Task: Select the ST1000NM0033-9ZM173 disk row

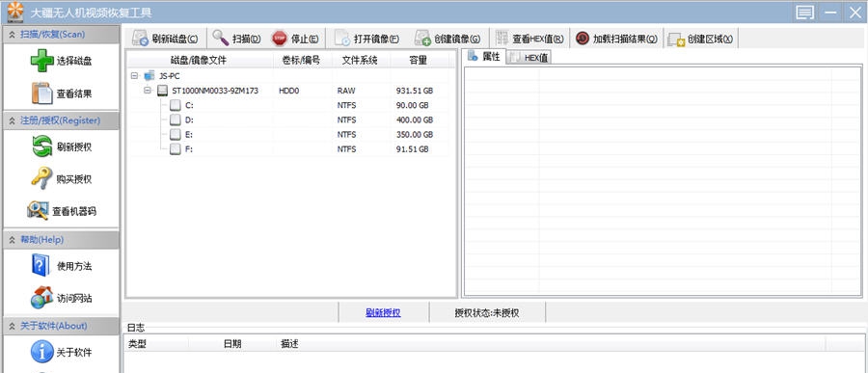Action: tap(287, 91)
